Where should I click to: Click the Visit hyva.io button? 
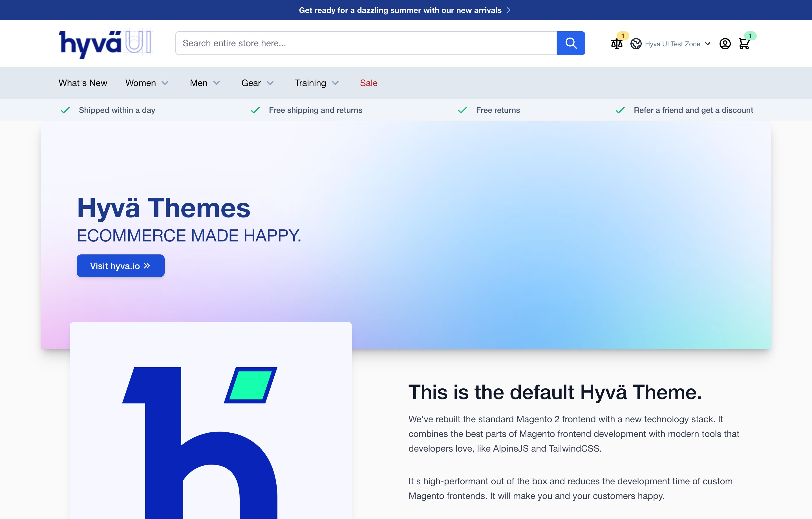[x=120, y=266]
